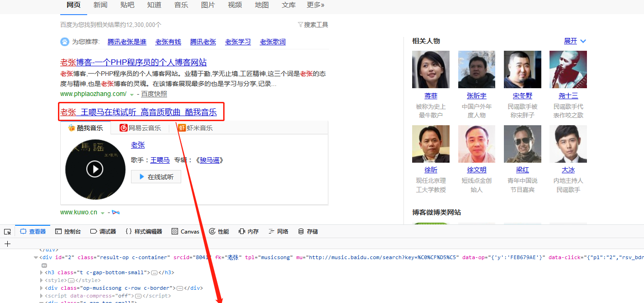
Task: Open the 查看器 inspector tab
Action: (33, 232)
